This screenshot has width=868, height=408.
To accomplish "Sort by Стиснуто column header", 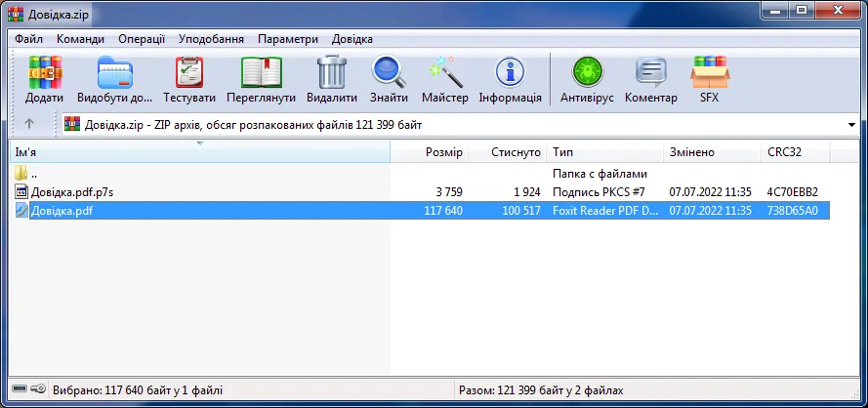I will pos(508,151).
